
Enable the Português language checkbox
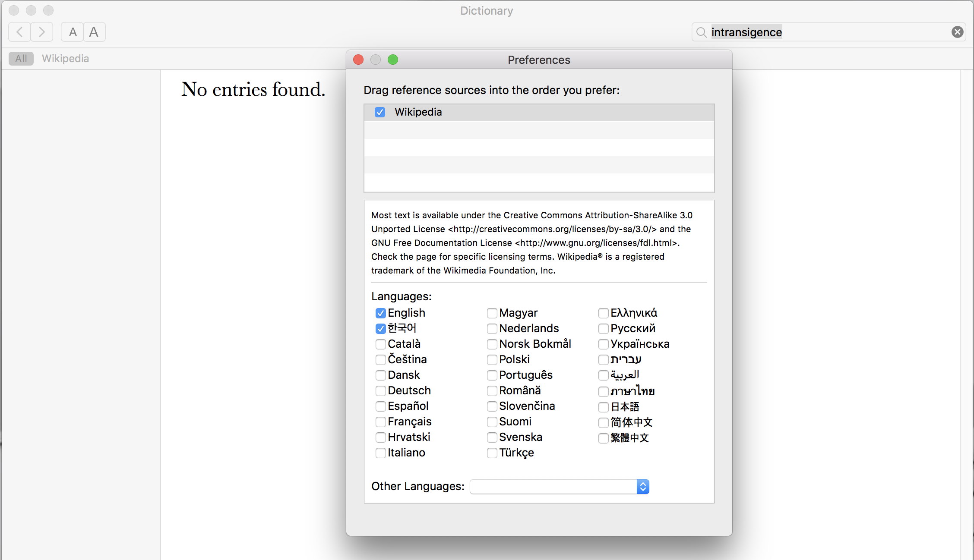[x=492, y=375]
